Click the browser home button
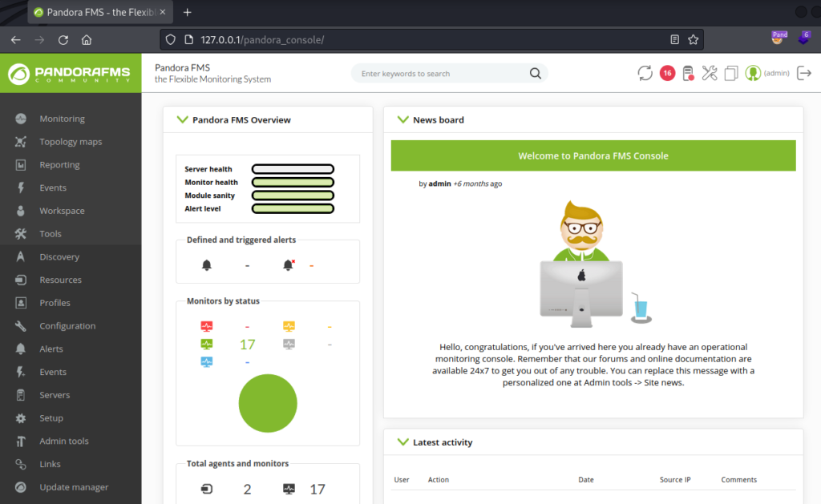The width and height of the screenshot is (821, 504). click(x=87, y=40)
